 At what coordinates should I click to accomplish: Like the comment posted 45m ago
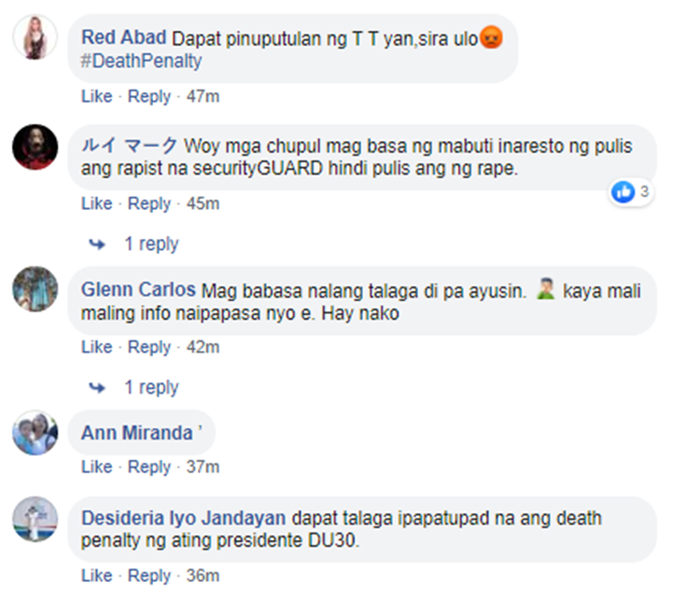96,203
